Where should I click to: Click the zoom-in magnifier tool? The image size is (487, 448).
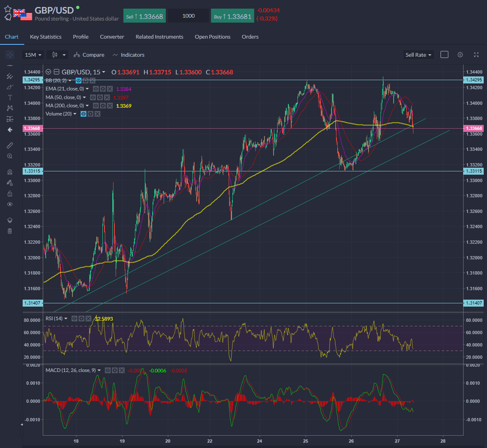tap(10, 156)
